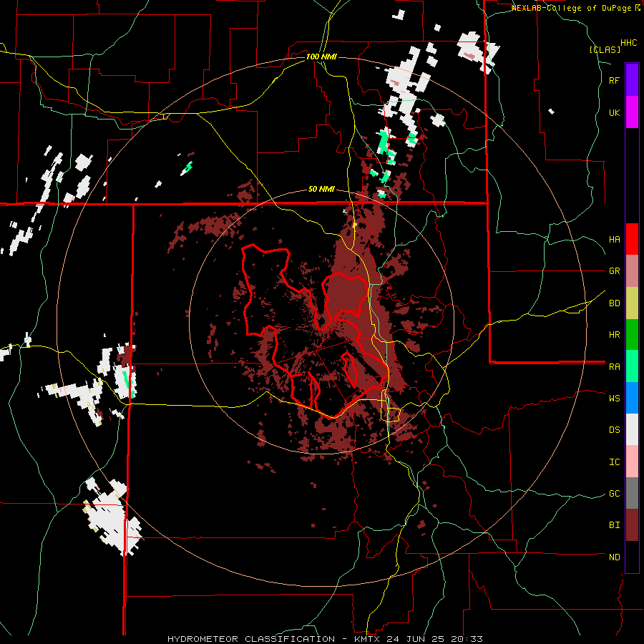Click the BI legend label
Screen dimensions: 644x644
click(614, 525)
